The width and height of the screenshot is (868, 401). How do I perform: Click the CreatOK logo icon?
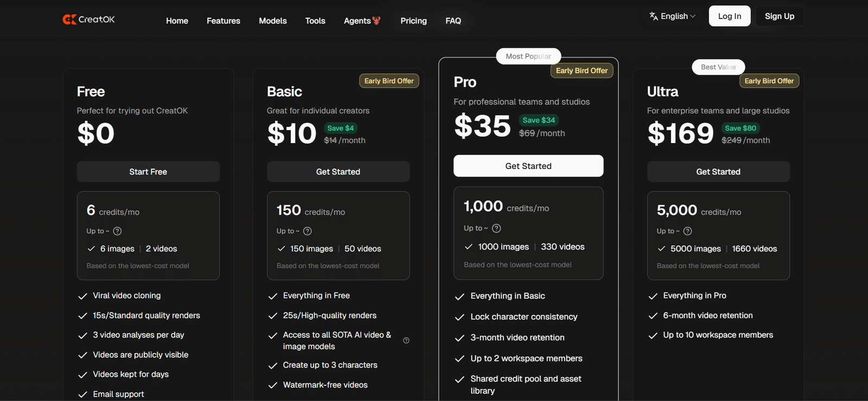tap(69, 20)
